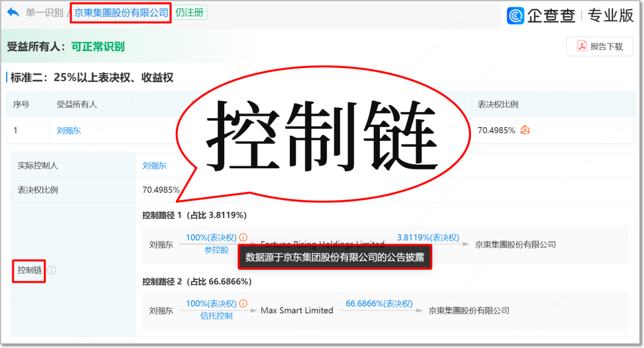
Task: Click the info icon next to 控制链 label
Action: tap(51, 270)
